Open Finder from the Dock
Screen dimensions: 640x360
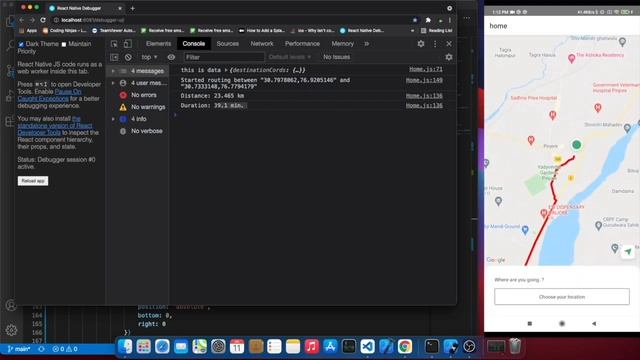(125, 347)
